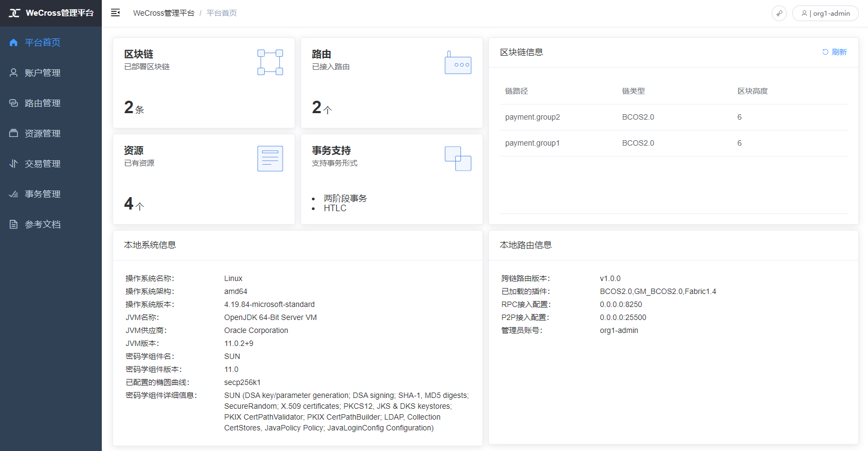868x451 pixels.
Task: Click the blockchain nodes icon in 区块链 card
Action: point(270,62)
